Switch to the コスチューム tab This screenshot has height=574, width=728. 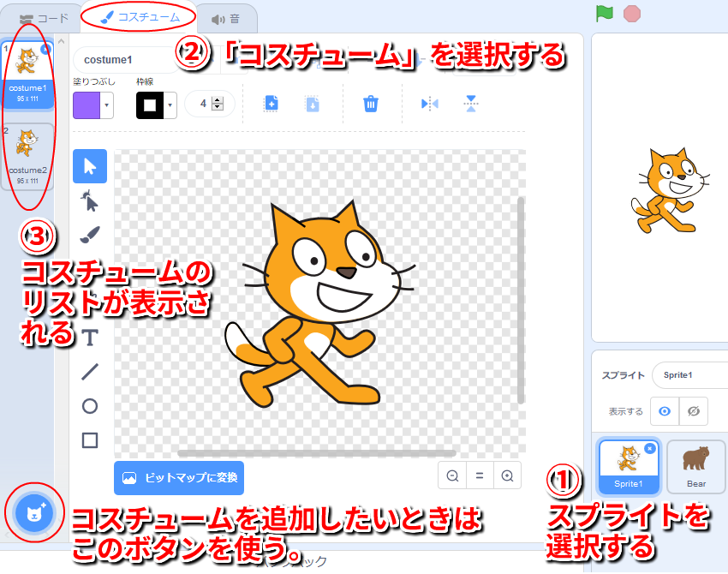[x=140, y=17]
